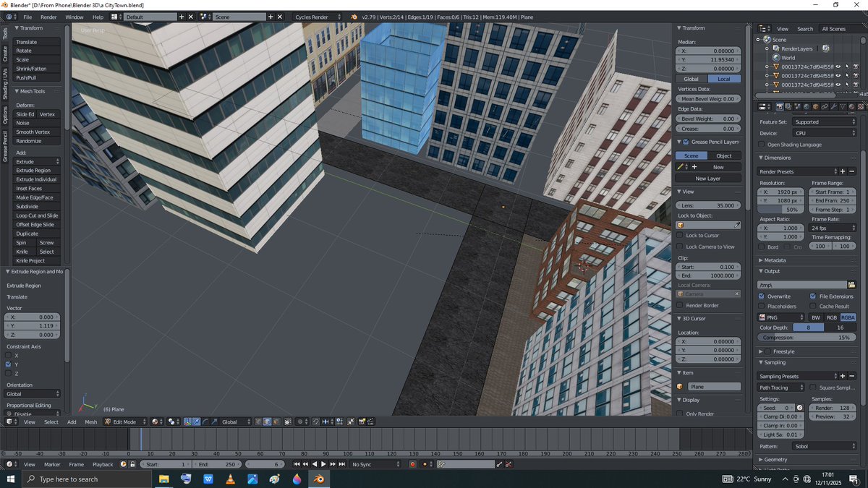Viewport: 868px width, 488px height.
Task: Open the Window menu
Action: pos(74,17)
